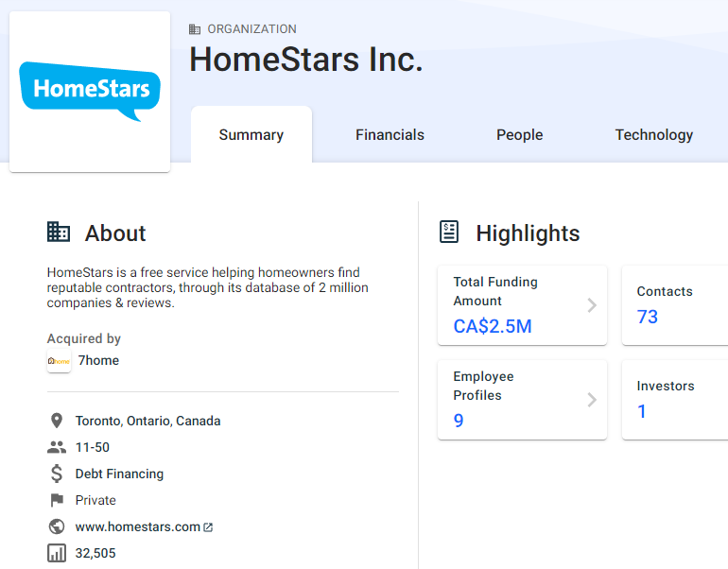Image resolution: width=728 pixels, height=569 pixels.
Task: Click the organization building icon above title
Action: coord(195,29)
